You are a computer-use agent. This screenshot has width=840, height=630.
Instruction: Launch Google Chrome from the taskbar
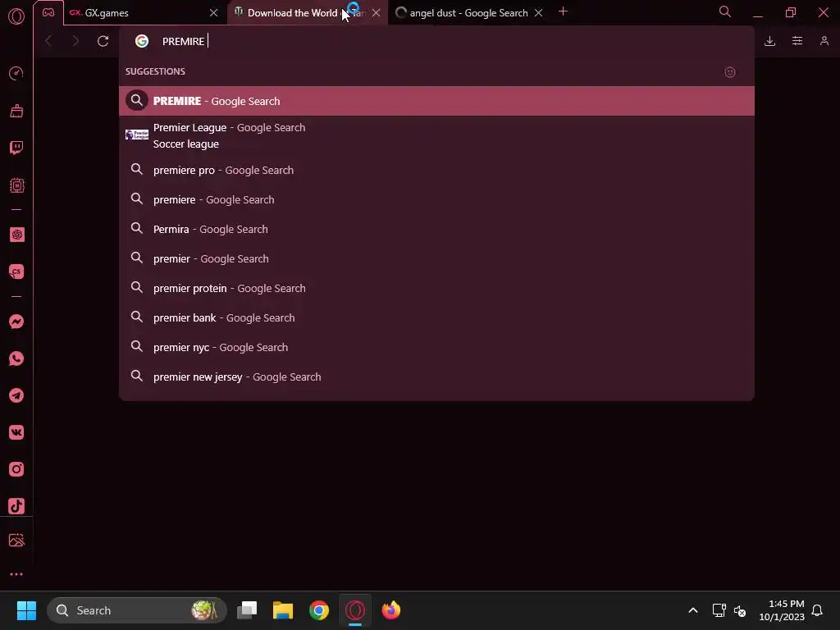tap(319, 610)
